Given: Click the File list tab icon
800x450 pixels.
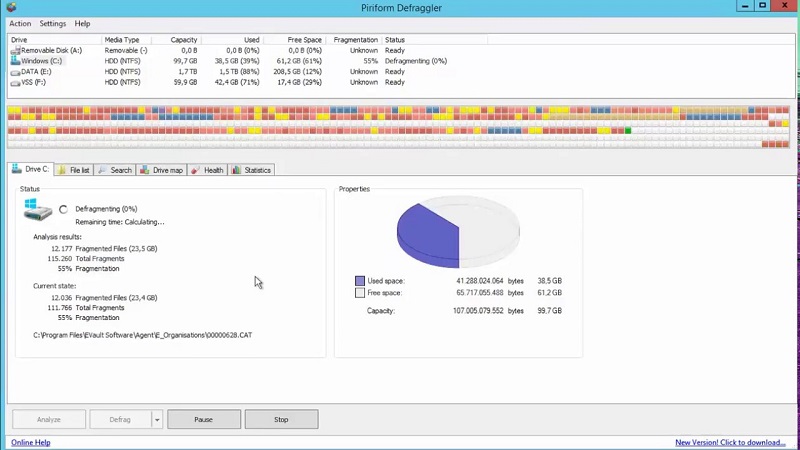Looking at the screenshot, I should [62, 170].
